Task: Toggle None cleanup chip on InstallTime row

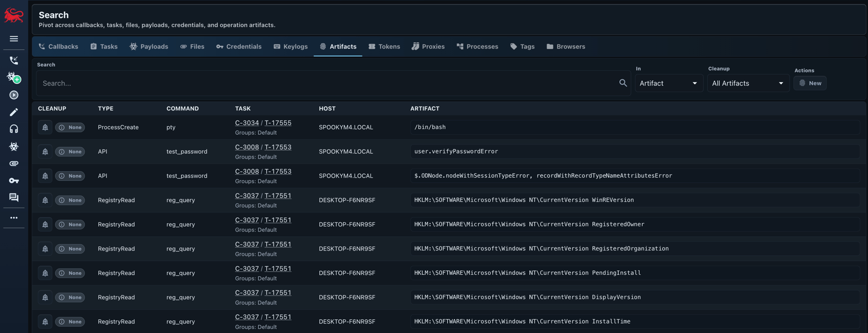Action: point(70,322)
